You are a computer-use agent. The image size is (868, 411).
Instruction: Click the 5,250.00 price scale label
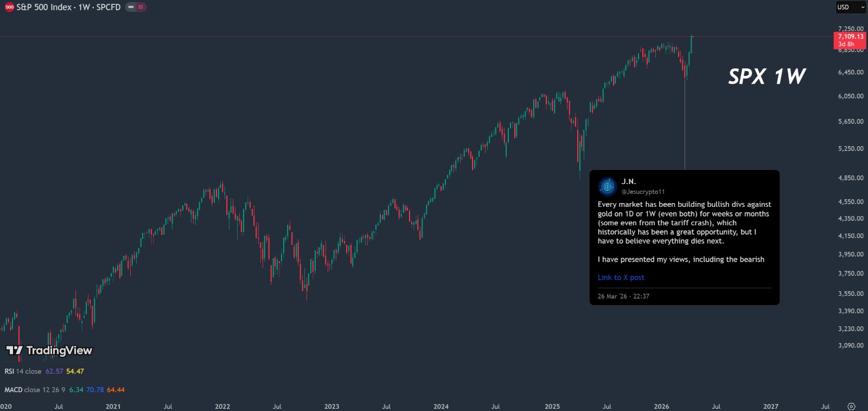[851, 148]
